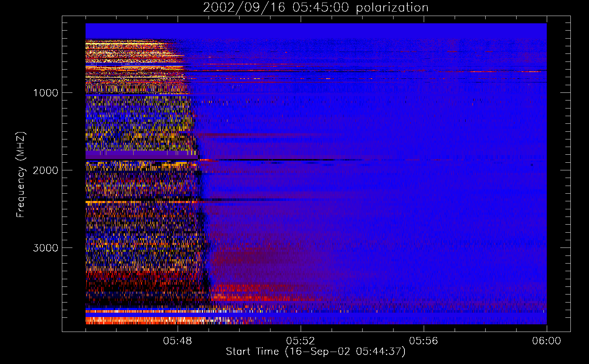Click the 05:52 time tick label
Image resolution: width=589 pixels, height=364 pixels.
point(301,341)
